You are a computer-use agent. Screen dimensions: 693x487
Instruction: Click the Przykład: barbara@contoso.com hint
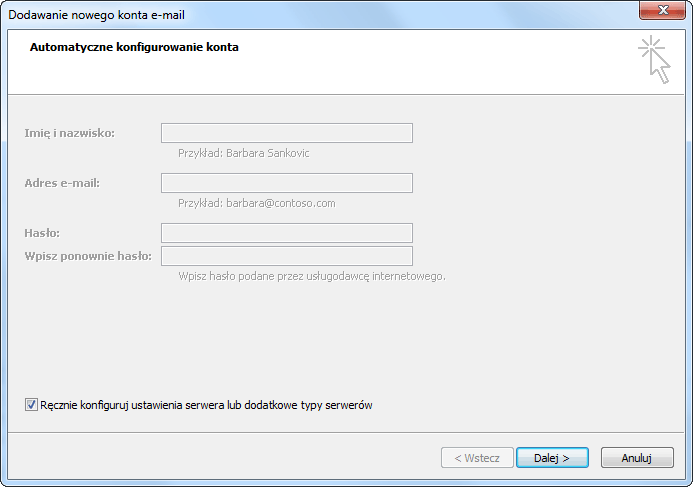(x=257, y=203)
